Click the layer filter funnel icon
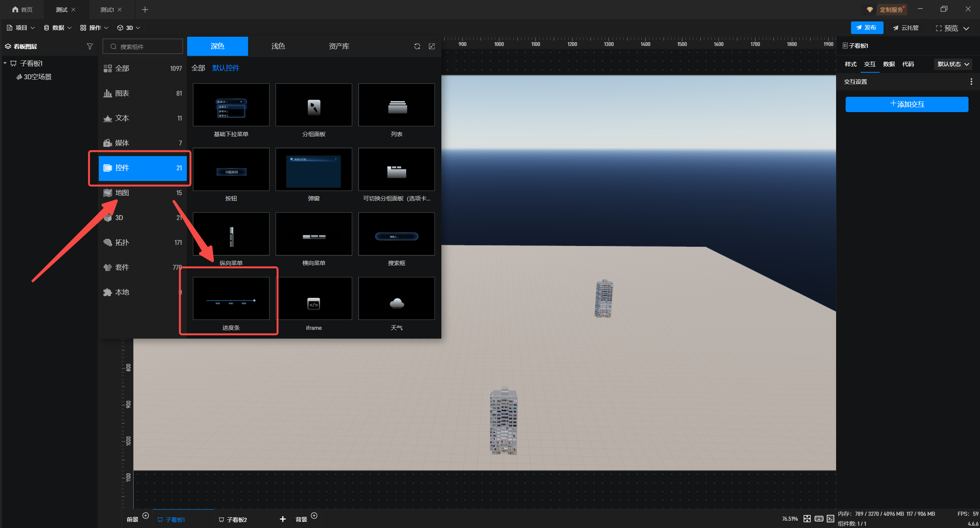 90,46
